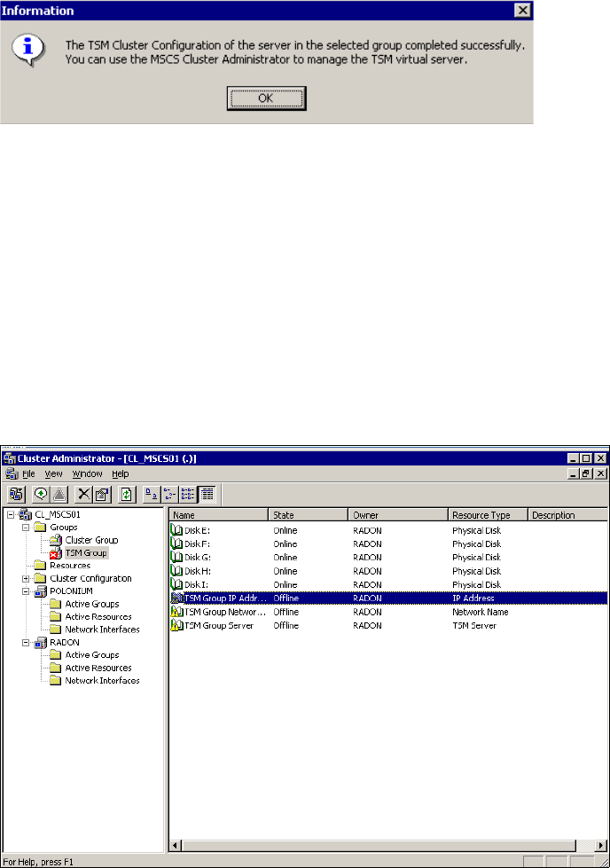This screenshot has width=610, height=868.
Task: Switch to Details view in toolbar
Action: [207, 494]
